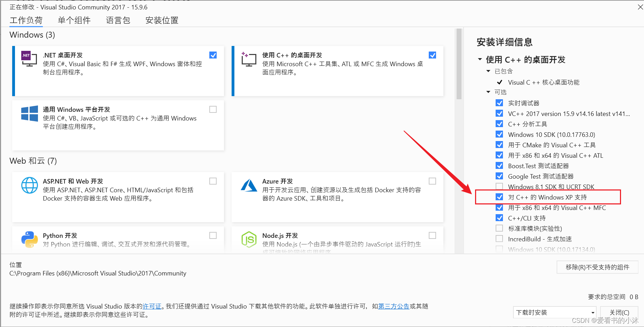Click the Windows (3) section heading
Screen dimensions: 644x327
[x=32, y=35]
